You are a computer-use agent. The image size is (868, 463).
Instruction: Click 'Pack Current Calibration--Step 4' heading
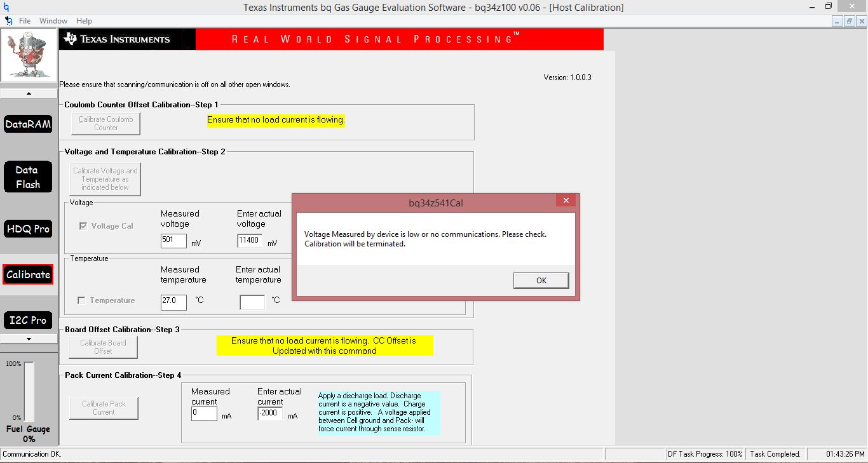point(123,375)
